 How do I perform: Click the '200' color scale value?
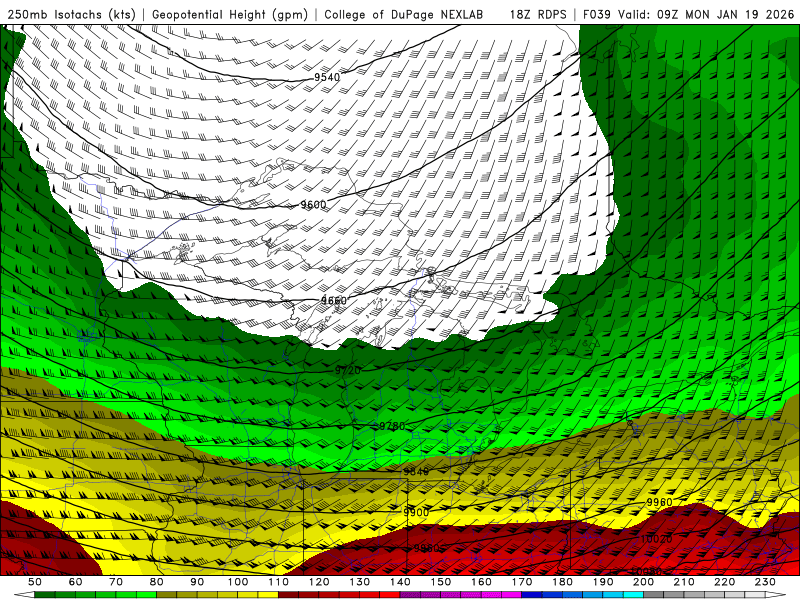pyautogui.click(x=643, y=582)
